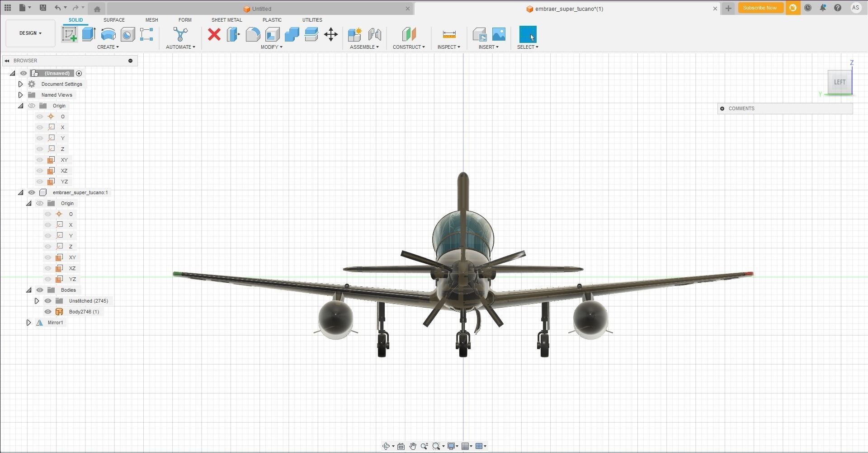Open the data panel grid icon
868x453 pixels.
tap(8, 8)
